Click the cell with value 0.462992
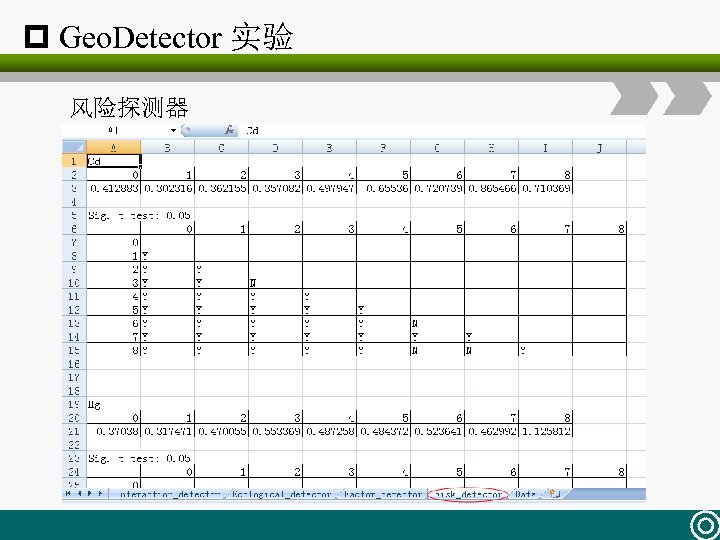Image resolution: width=720 pixels, height=540 pixels. [x=491, y=431]
